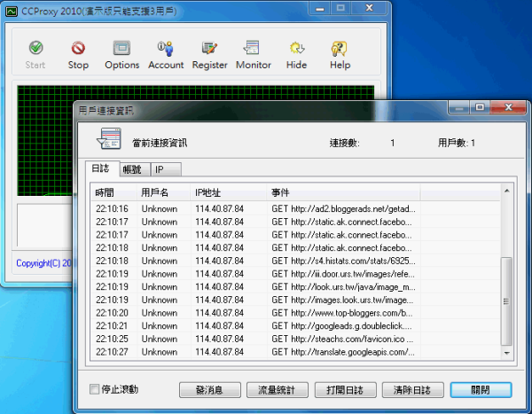Select the images.look.urs.tw GET entry
This screenshot has height=414, width=532.
tap(342, 300)
